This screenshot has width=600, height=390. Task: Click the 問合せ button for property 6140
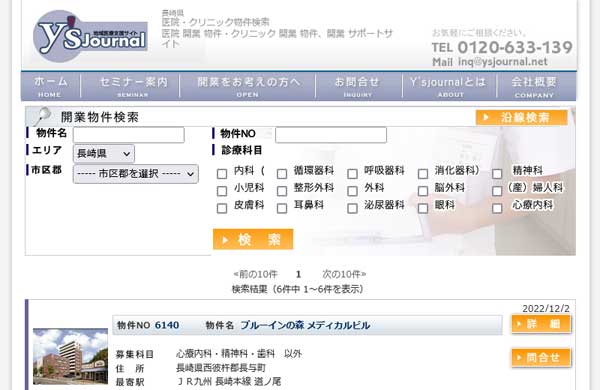(541, 358)
